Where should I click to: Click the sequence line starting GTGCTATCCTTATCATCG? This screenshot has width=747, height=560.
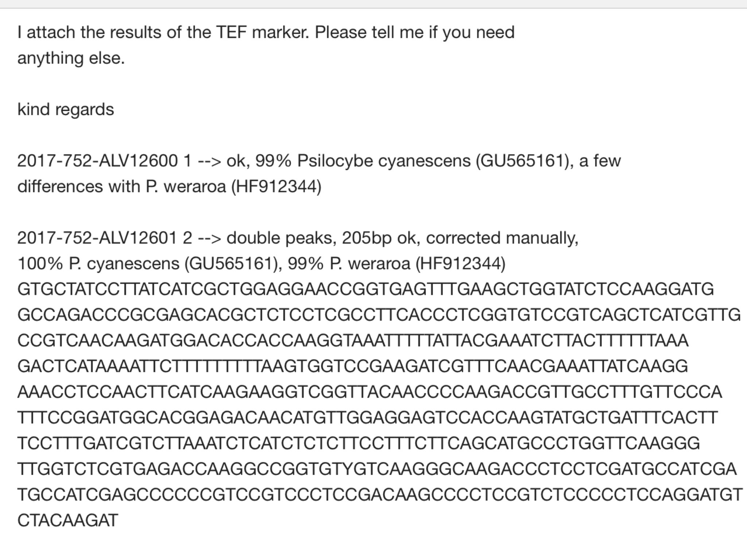click(x=365, y=289)
